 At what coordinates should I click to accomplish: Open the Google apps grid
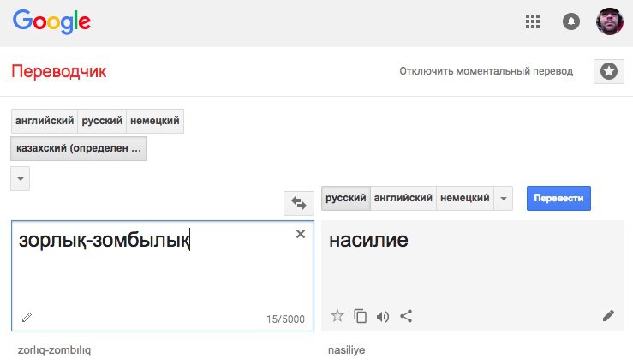[x=533, y=21]
